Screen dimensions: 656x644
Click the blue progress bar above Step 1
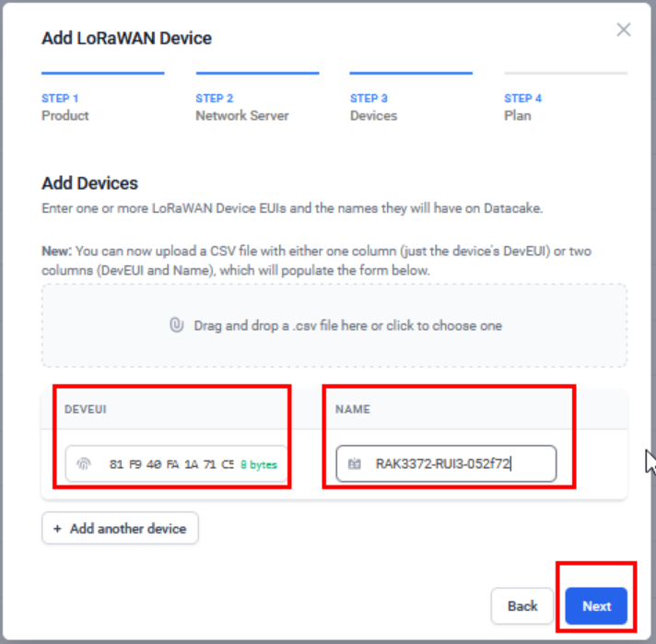[103, 73]
